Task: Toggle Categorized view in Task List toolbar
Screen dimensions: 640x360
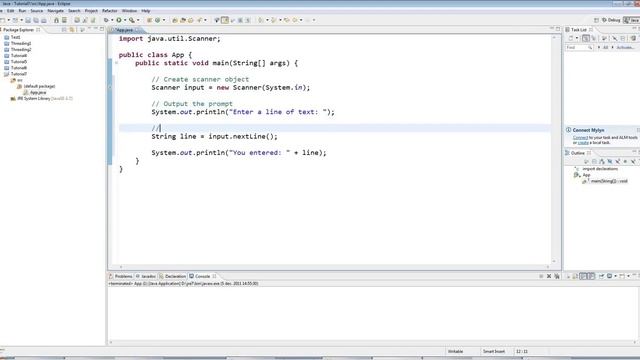Action: coord(586,38)
